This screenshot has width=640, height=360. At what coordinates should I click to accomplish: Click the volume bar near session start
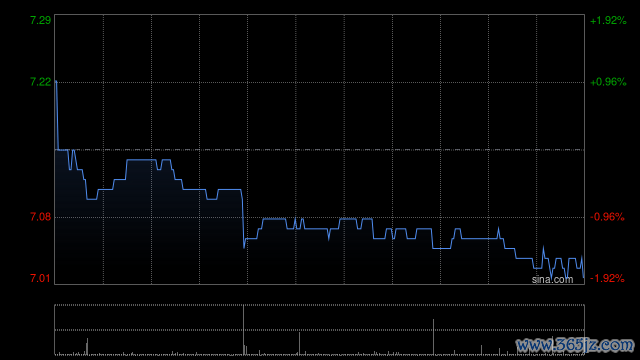[x=87, y=347]
